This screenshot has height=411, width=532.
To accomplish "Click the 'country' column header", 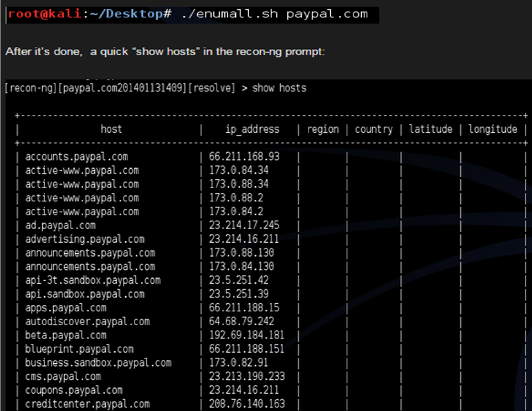I will [374, 129].
